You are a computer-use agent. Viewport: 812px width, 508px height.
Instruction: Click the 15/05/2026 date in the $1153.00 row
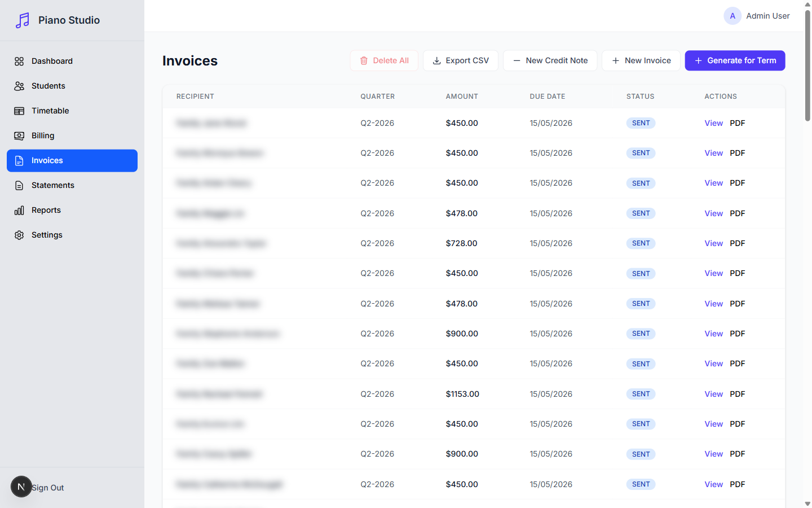(551, 394)
